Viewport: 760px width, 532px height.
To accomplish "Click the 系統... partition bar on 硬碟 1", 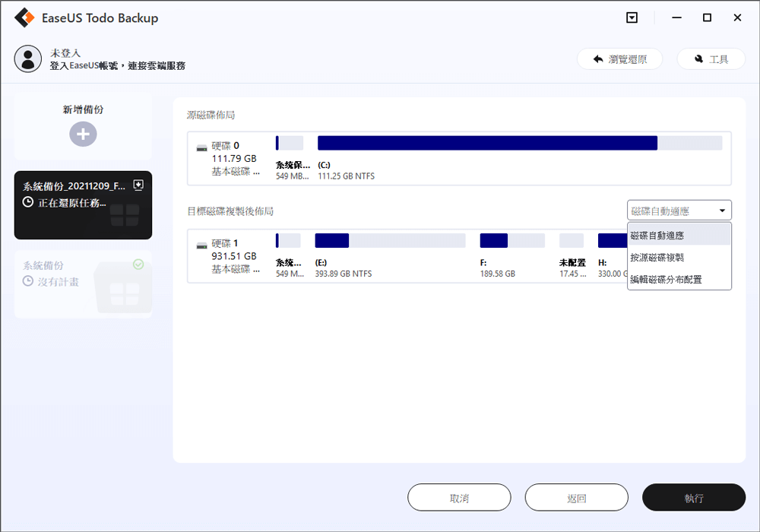I will [x=288, y=240].
